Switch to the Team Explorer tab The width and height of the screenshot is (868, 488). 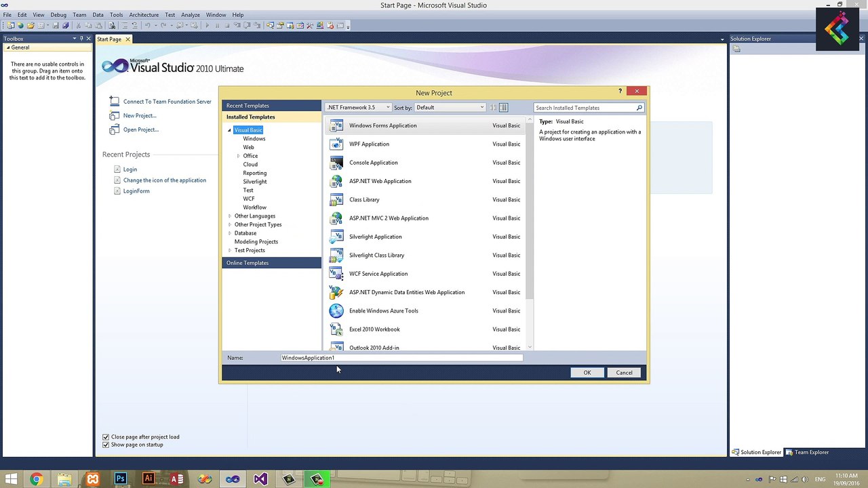pyautogui.click(x=807, y=452)
